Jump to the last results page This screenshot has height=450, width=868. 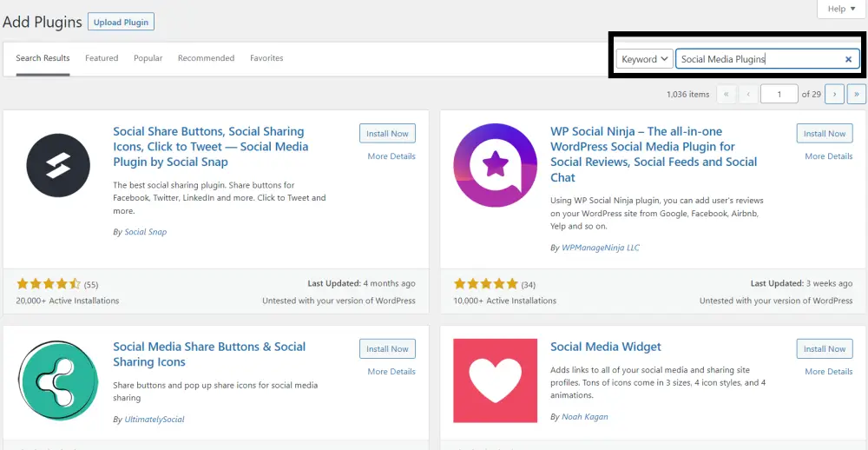pyautogui.click(x=857, y=94)
